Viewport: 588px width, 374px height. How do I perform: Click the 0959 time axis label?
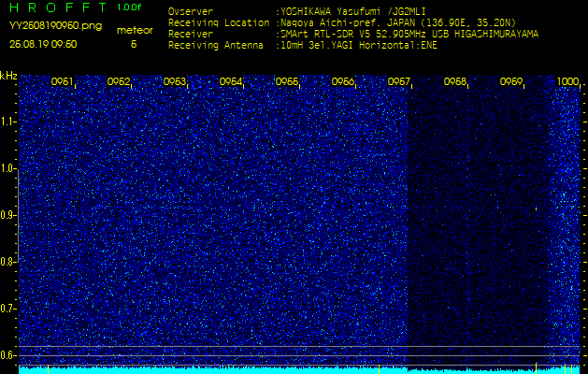pos(510,81)
